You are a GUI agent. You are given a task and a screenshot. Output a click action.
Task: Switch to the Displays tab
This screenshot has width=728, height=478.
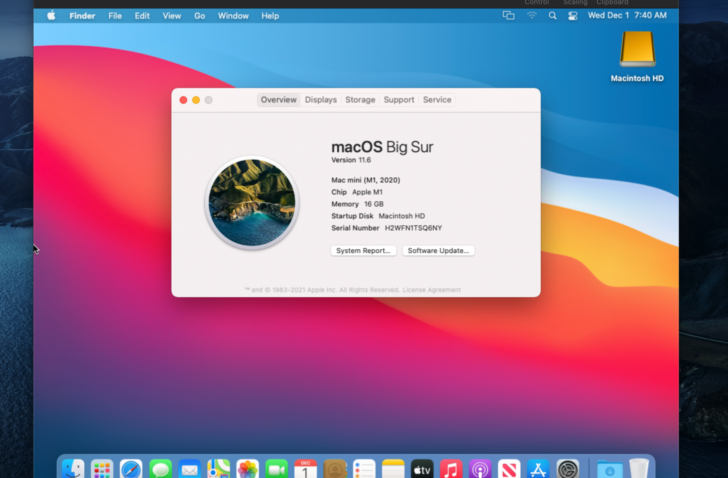pyautogui.click(x=321, y=100)
